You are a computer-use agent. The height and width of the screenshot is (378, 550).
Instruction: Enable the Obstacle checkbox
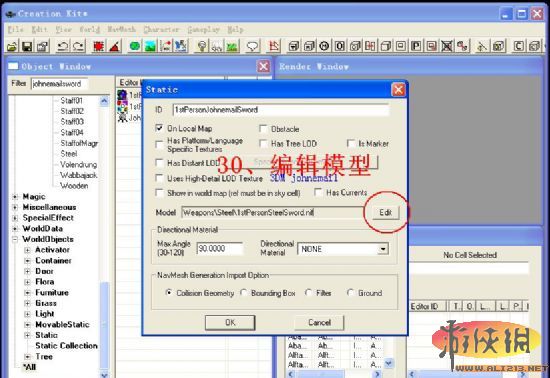263,129
